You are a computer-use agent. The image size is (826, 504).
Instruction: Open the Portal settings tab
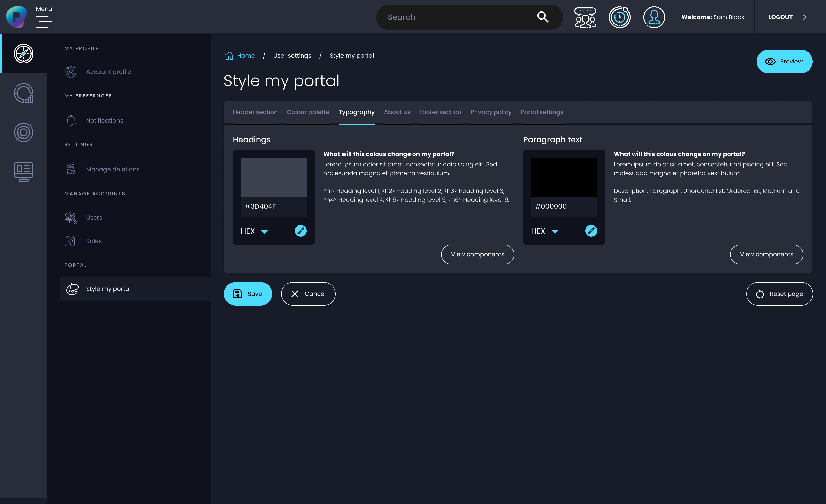(542, 112)
